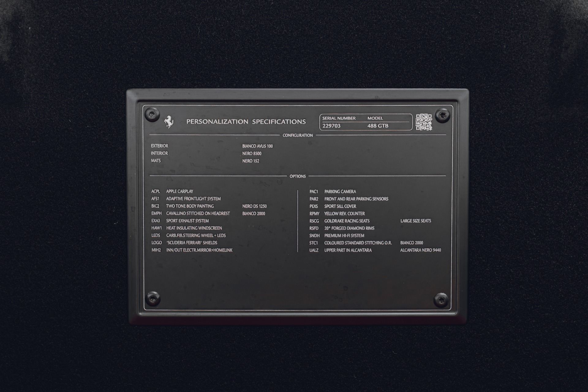Select the 'PREMIUM HI-FI SYSTEM' option
The image size is (588, 392).
344,236
